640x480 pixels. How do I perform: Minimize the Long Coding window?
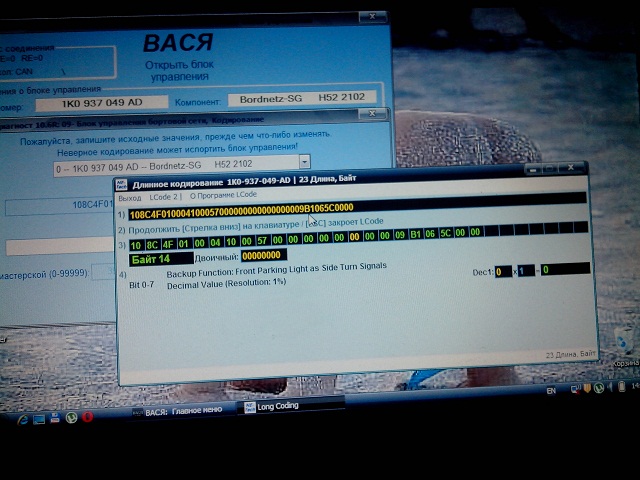[532, 169]
